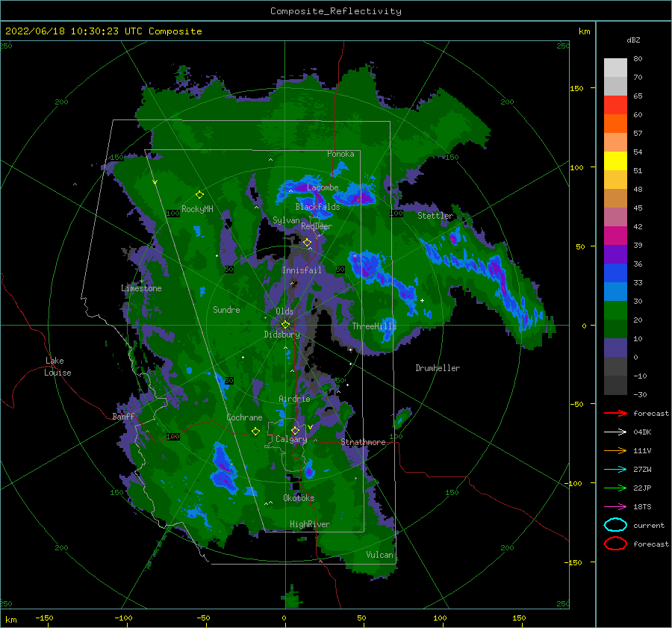The height and width of the screenshot is (628, 672).
Task: Click the -30 value in dBZ scale
Action: click(641, 394)
